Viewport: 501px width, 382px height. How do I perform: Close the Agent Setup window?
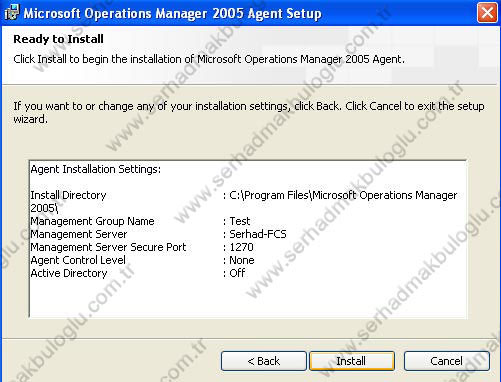pos(487,13)
